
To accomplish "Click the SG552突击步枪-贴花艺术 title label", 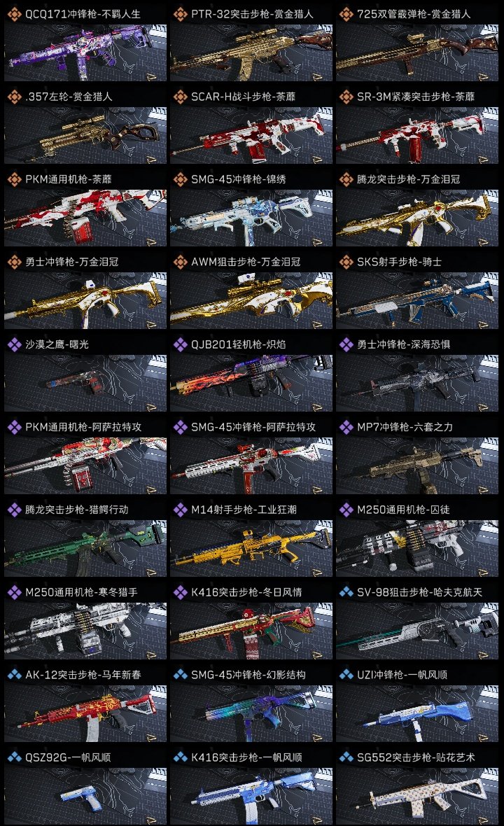I will coord(416,757).
